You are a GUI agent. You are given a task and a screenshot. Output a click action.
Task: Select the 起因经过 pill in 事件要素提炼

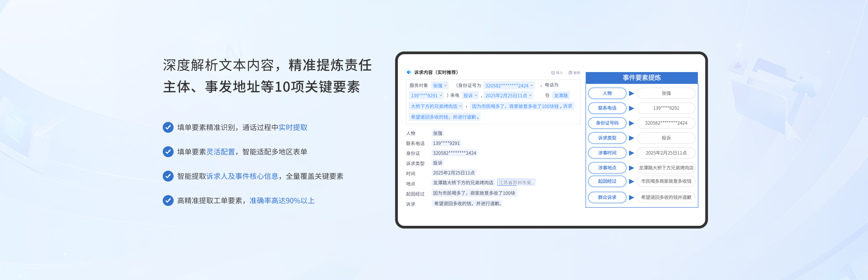coord(607,181)
